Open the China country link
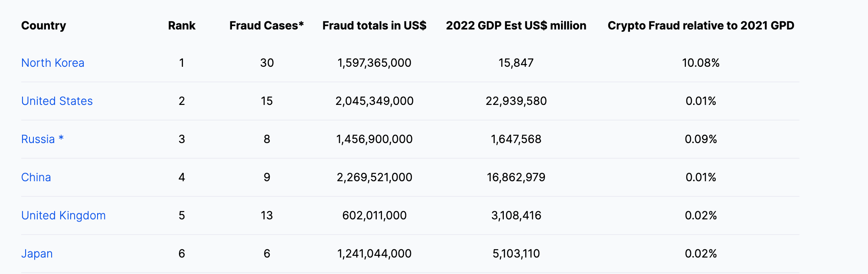This screenshot has height=274, width=868. (x=36, y=177)
